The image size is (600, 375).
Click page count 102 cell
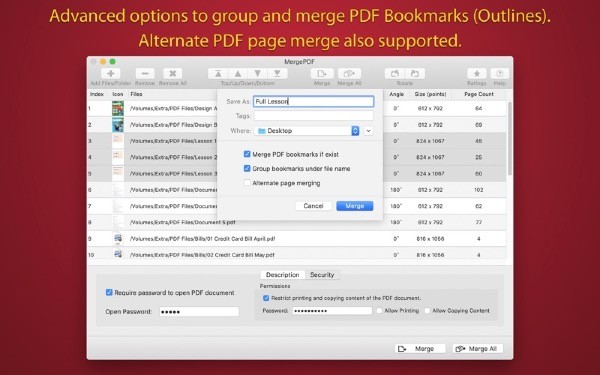(x=478, y=190)
